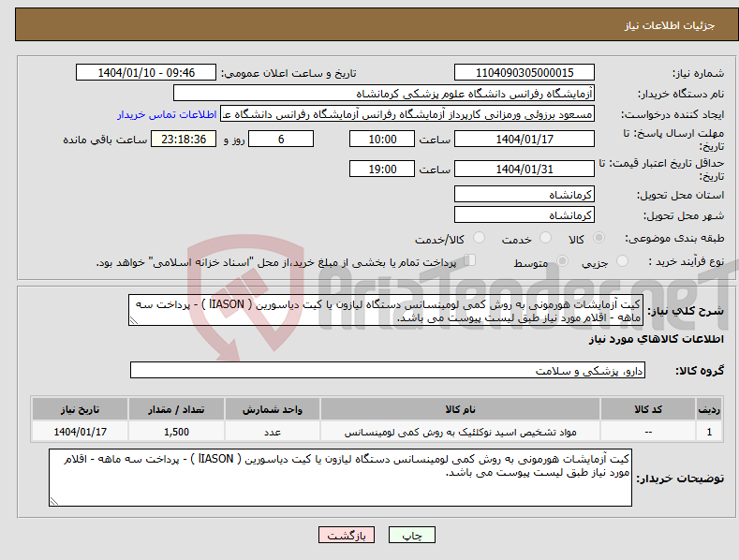739x560 pixels.
Task: Toggle the اسناد خزانه اسلامی payment checkbox
Action: point(470,260)
